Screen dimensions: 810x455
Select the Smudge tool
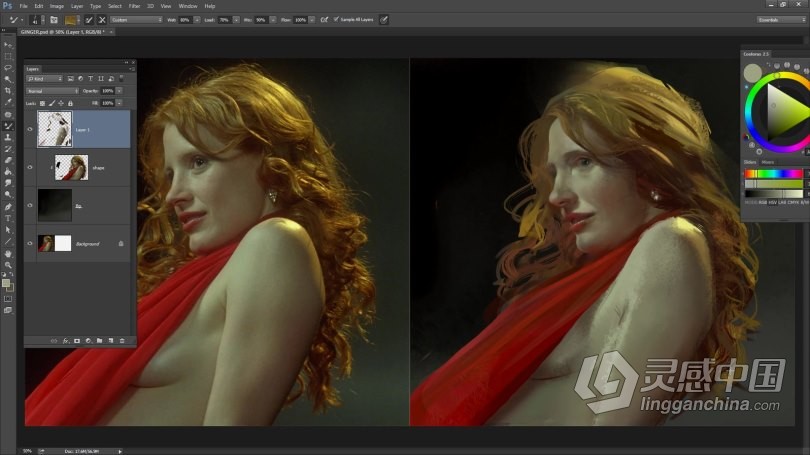click(8, 183)
